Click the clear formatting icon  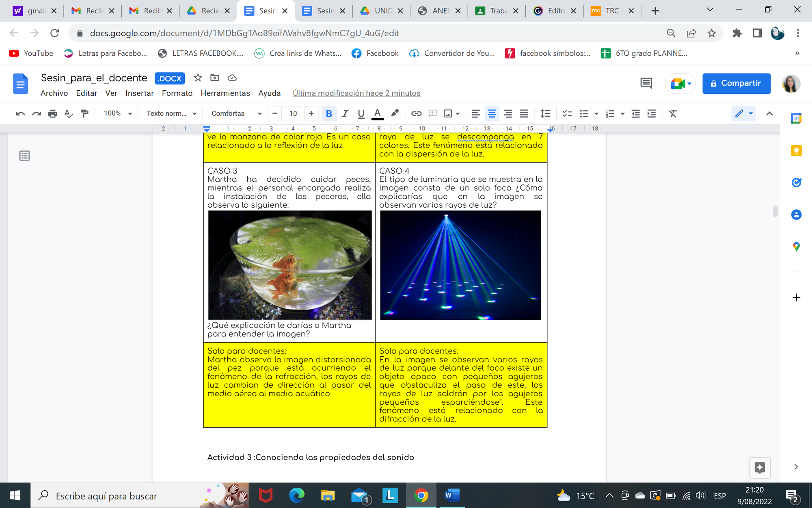click(673, 113)
